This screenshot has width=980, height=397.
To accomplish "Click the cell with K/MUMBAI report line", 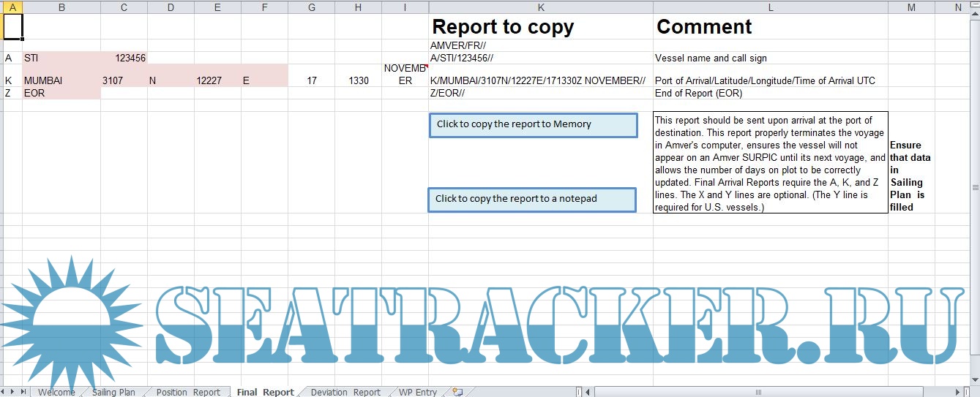I will click(x=540, y=80).
